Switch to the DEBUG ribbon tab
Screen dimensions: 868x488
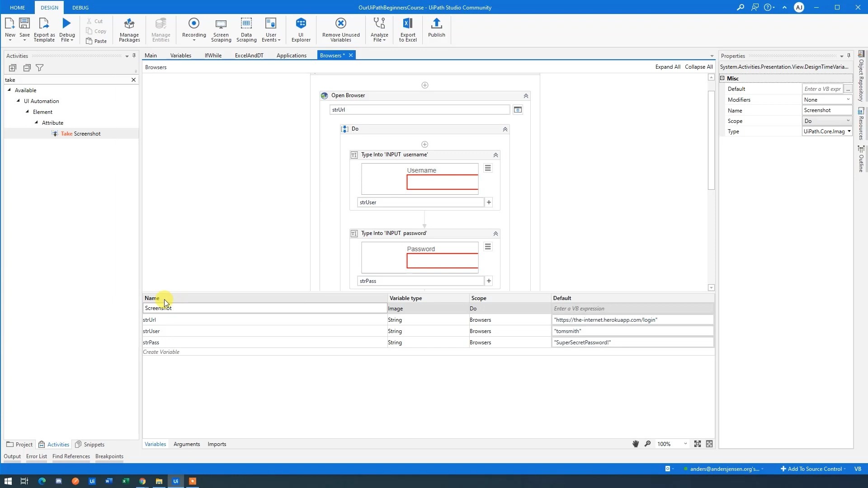pyautogui.click(x=80, y=8)
